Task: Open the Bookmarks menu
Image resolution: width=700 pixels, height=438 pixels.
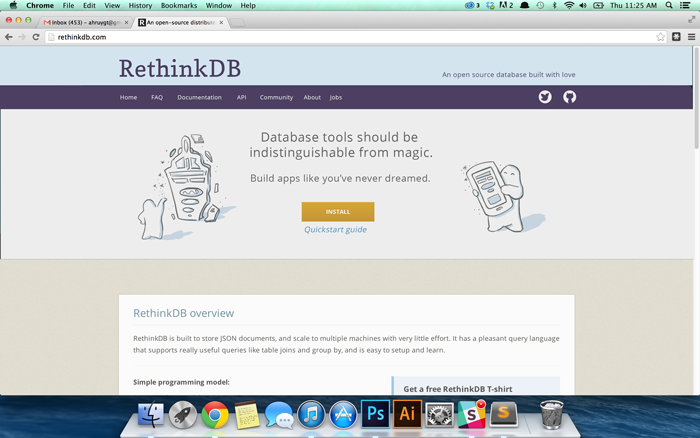Action: tap(179, 5)
